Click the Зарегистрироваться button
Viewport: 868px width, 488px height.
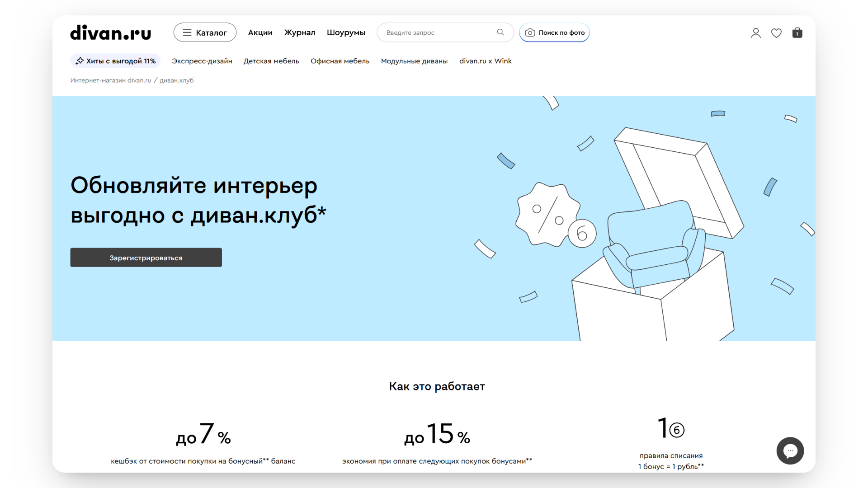[x=146, y=258]
